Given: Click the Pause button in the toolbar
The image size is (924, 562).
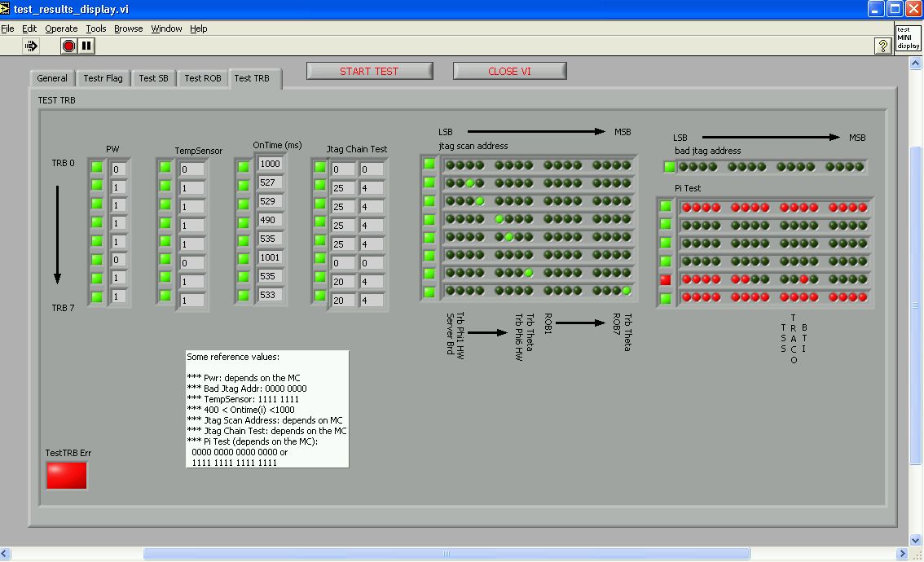Looking at the screenshot, I should click(x=86, y=46).
